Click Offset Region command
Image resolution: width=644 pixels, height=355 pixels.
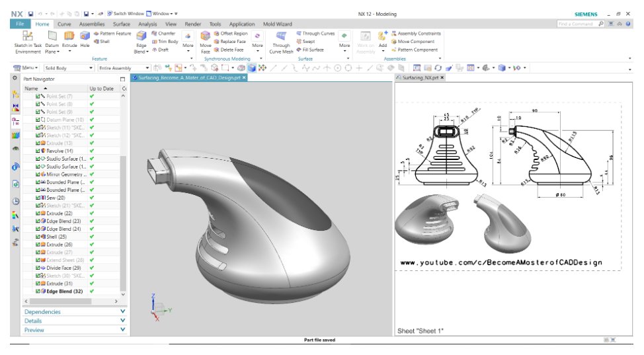point(231,33)
